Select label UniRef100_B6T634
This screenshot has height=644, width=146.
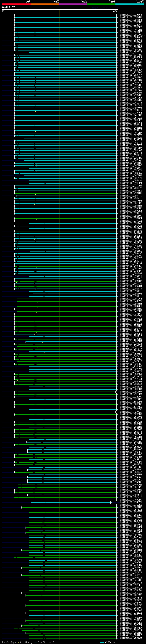coord(131,346)
